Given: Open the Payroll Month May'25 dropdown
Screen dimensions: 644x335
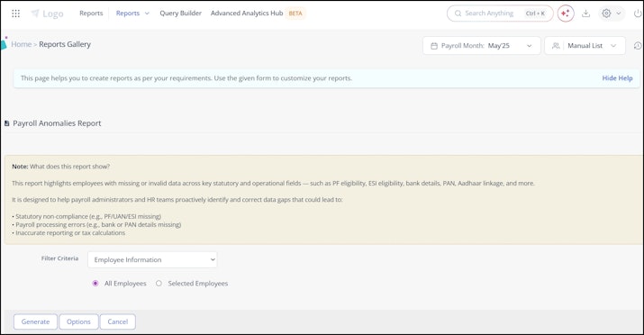Looking at the screenshot, I should 481,46.
